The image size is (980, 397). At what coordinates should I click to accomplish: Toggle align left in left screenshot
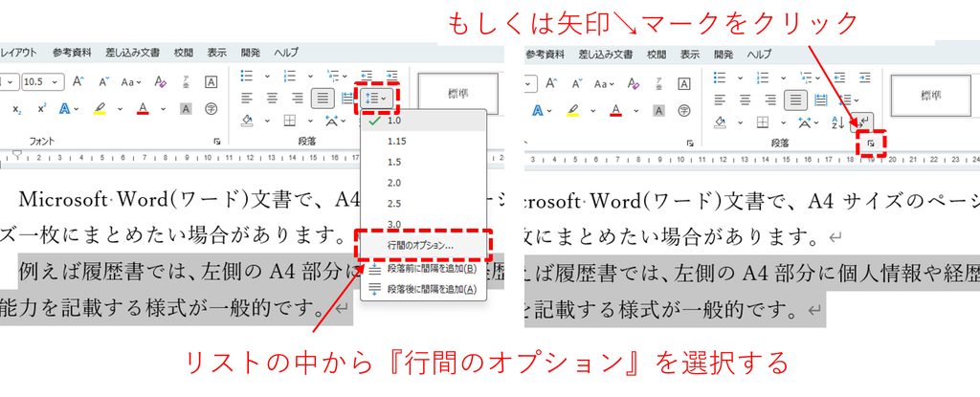[247, 99]
